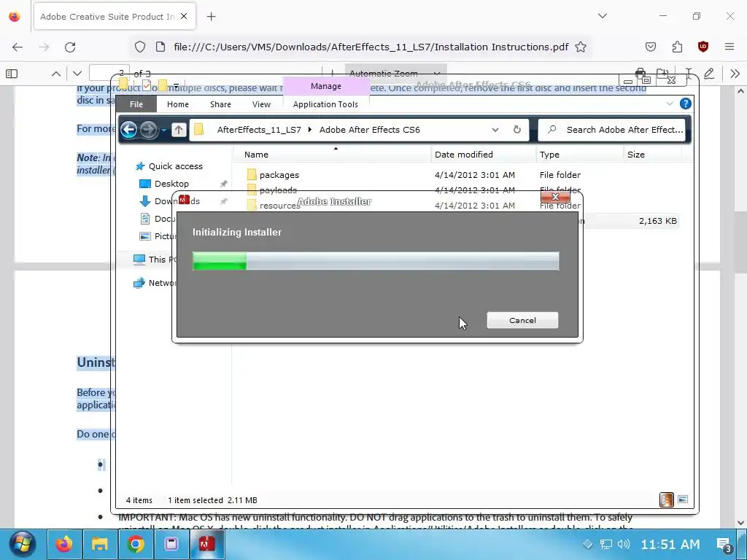Bookmark this page with the star icon

(x=580, y=47)
